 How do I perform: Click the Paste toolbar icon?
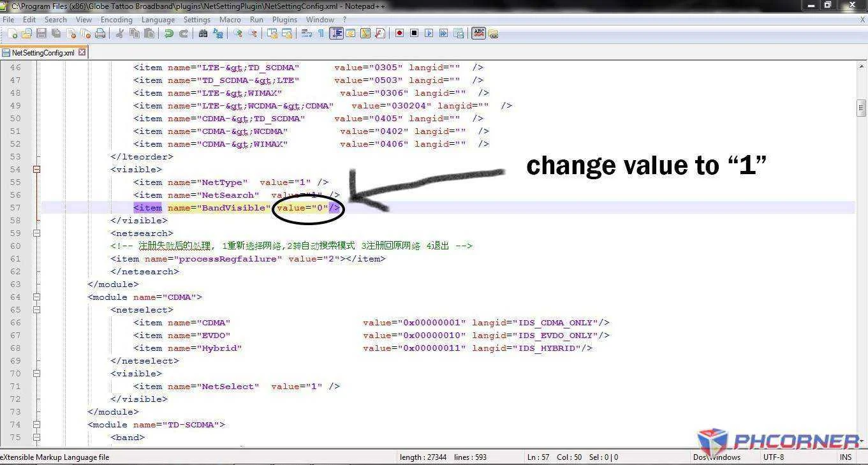(x=149, y=33)
